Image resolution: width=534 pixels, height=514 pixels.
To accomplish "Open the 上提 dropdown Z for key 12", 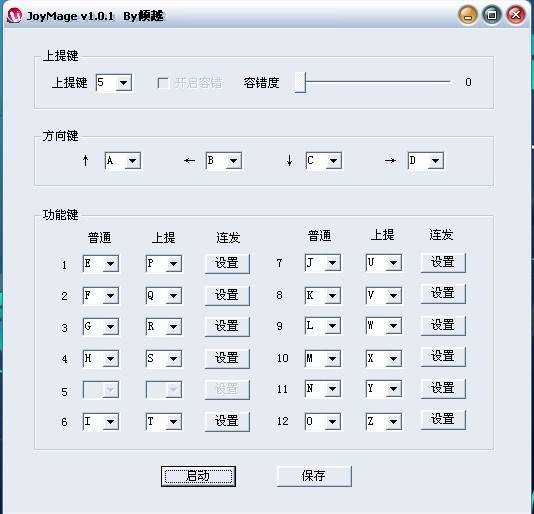I will pyautogui.click(x=384, y=421).
